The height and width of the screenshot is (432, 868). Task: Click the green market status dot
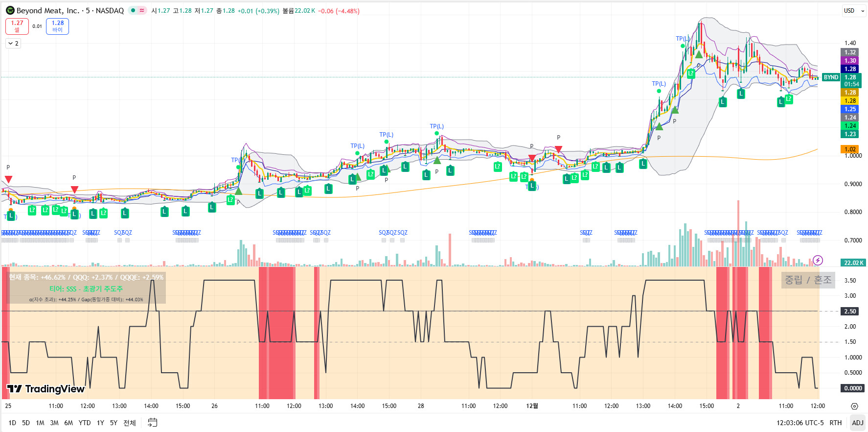pos(133,10)
